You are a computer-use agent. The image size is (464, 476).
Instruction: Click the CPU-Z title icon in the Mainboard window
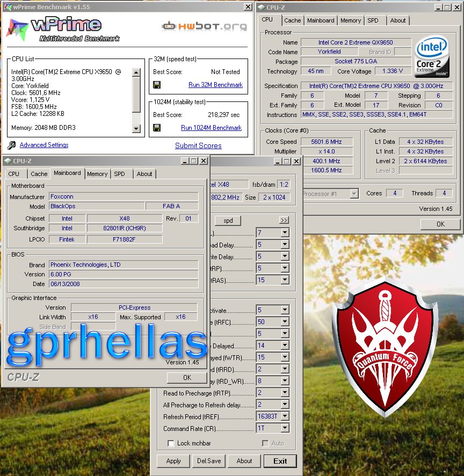(x=8, y=161)
